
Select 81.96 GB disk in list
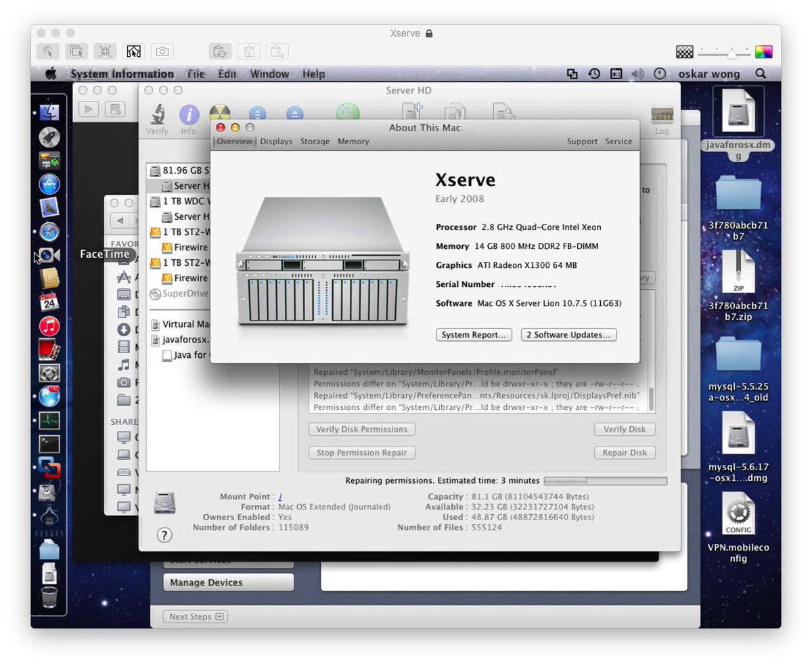[x=179, y=170]
